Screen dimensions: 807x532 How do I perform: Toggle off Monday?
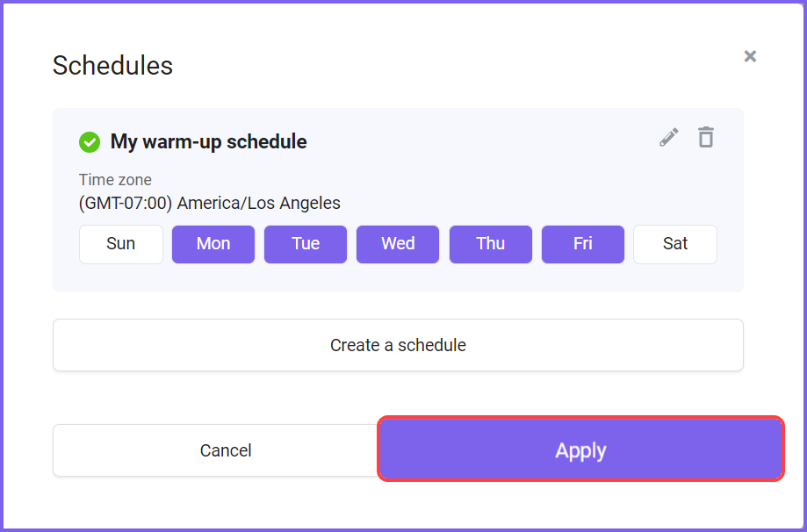(213, 244)
